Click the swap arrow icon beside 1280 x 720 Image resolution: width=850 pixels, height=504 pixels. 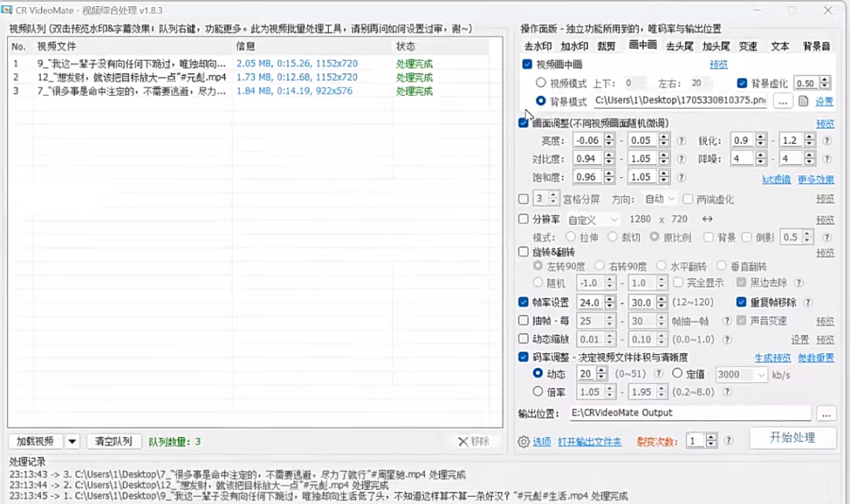click(708, 219)
